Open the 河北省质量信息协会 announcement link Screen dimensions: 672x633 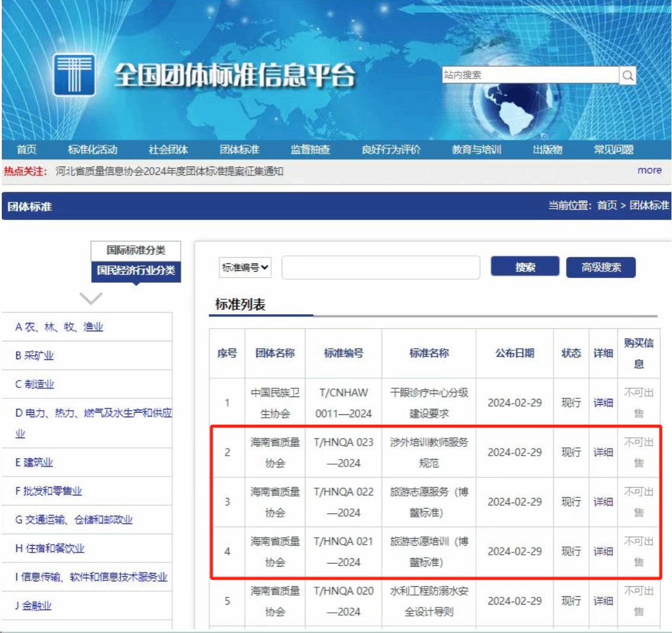tap(169, 171)
